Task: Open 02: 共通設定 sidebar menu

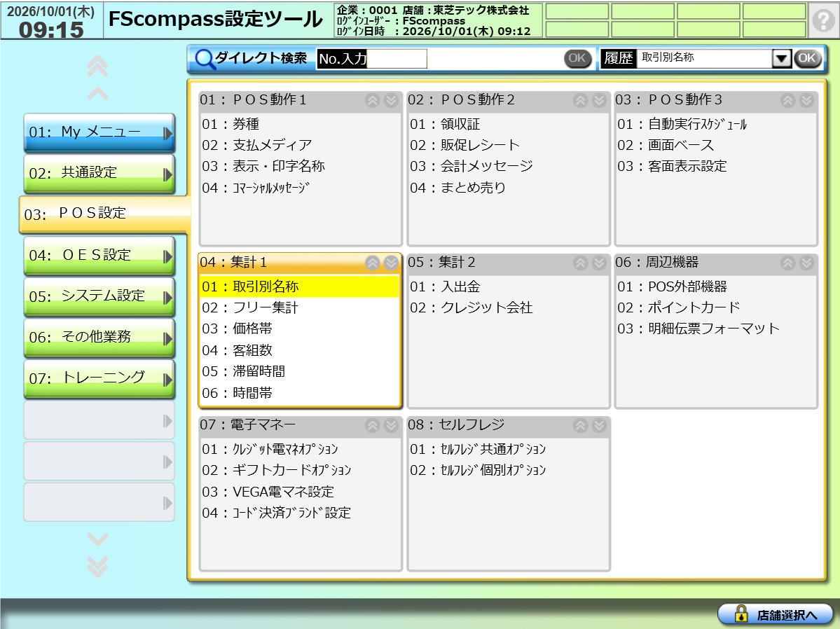Action: 99,174
